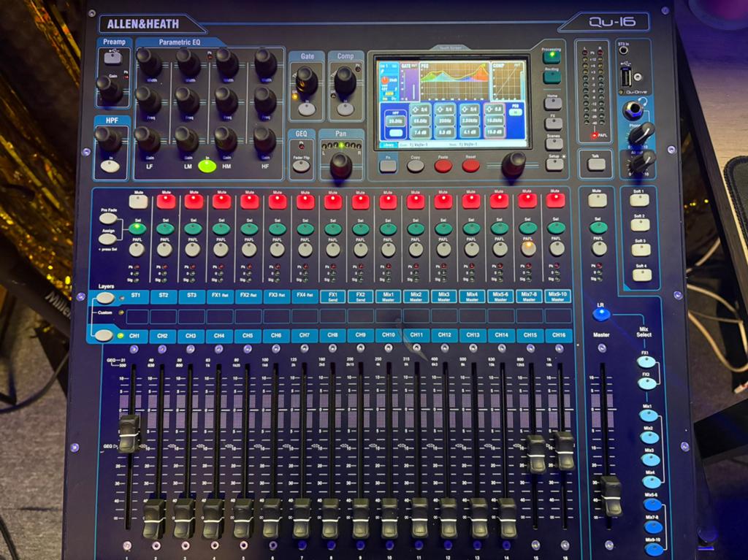Tap the Preamp USB source key
748x560 pixels.
coord(112,58)
